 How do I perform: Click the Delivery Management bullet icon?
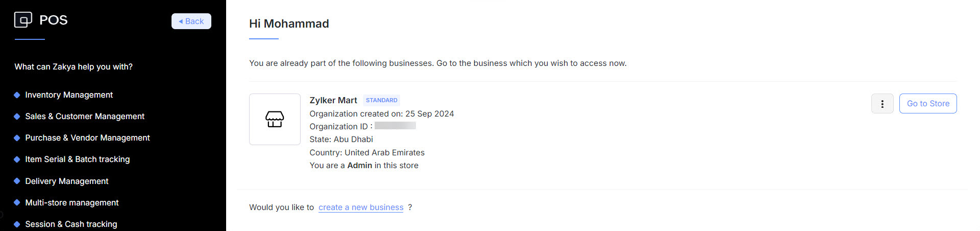pyautogui.click(x=17, y=181)
